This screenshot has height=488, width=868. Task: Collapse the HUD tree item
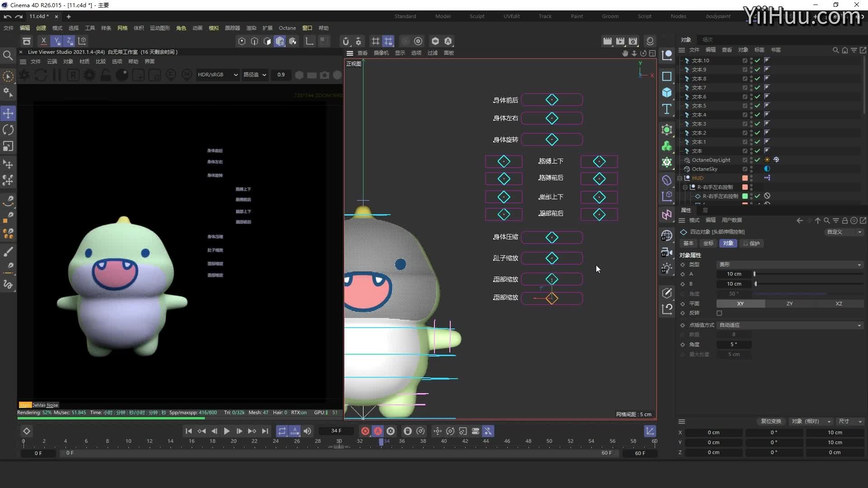pos(679,178)
